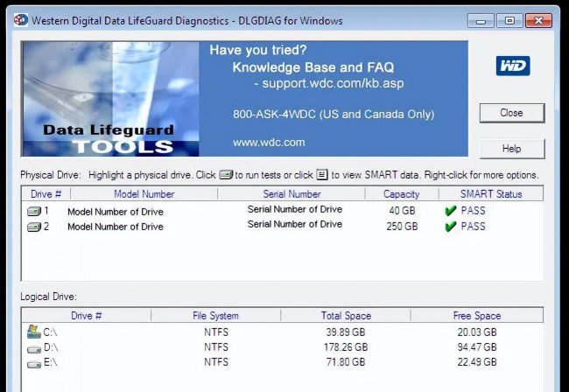The image size is (569, 392).
Task: Select the E:\ drive label
Action: point(51,362)
